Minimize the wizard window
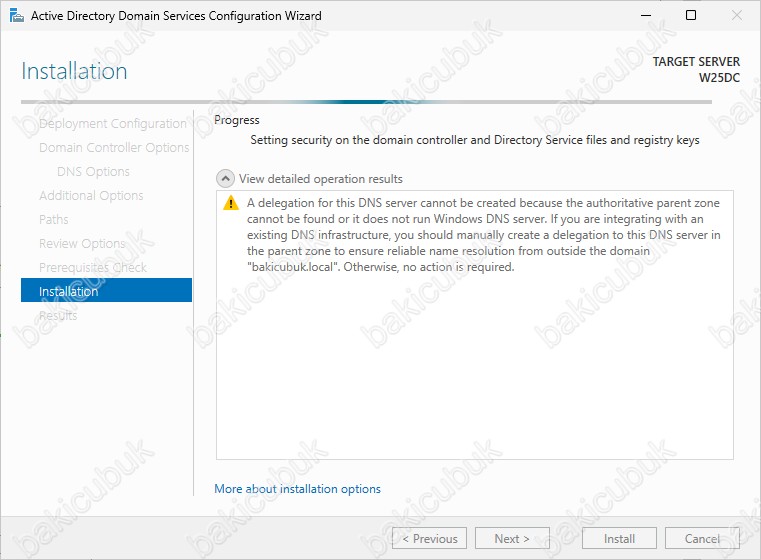Image resolution: width=761 pixels, height=560 pixels. [x=645, y=16]
